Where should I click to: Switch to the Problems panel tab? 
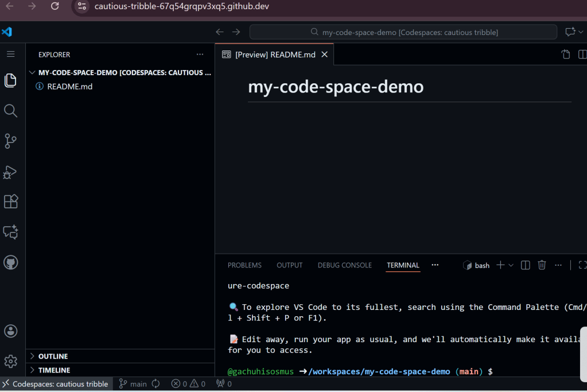click(x=244, y=265)
